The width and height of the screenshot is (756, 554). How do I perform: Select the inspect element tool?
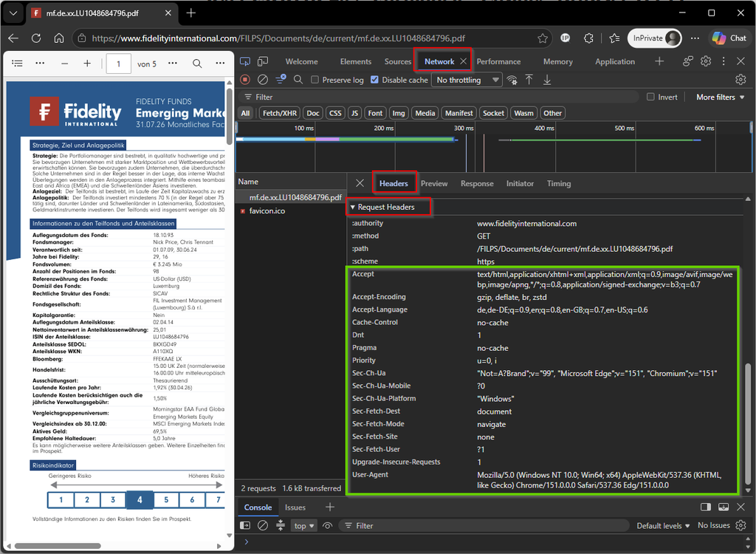point(245,61)
